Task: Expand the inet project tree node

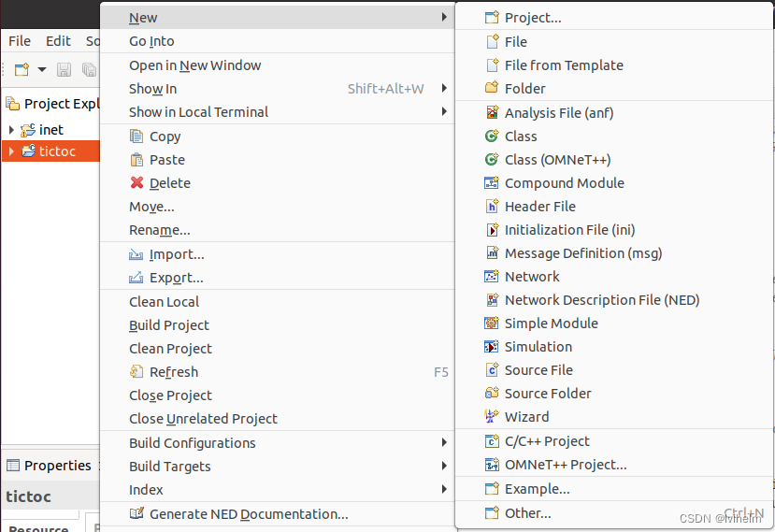Action: point(11,130)
